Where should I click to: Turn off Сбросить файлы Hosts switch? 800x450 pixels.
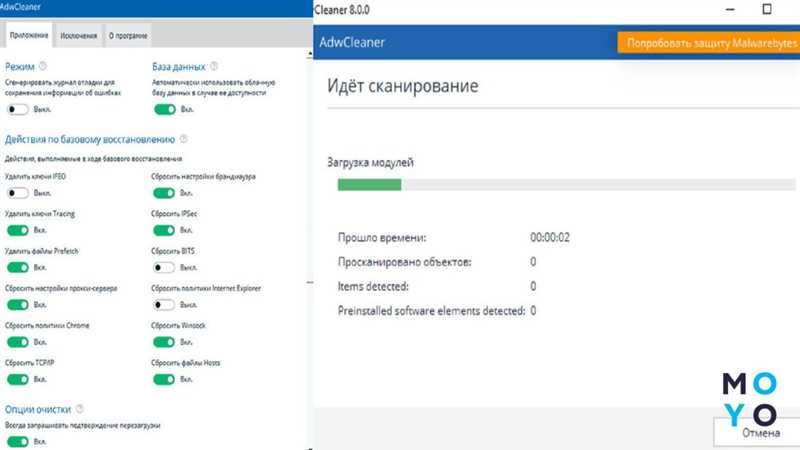[164, 379]
